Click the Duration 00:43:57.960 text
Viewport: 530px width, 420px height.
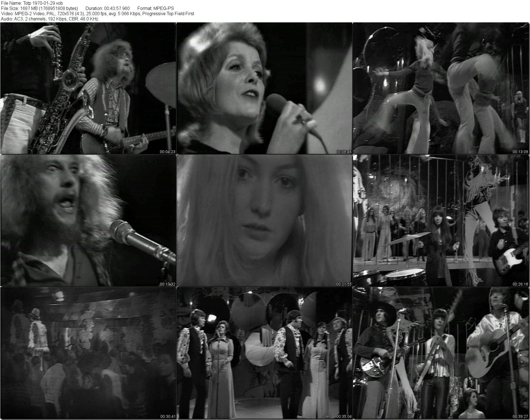tap(107, 8)
